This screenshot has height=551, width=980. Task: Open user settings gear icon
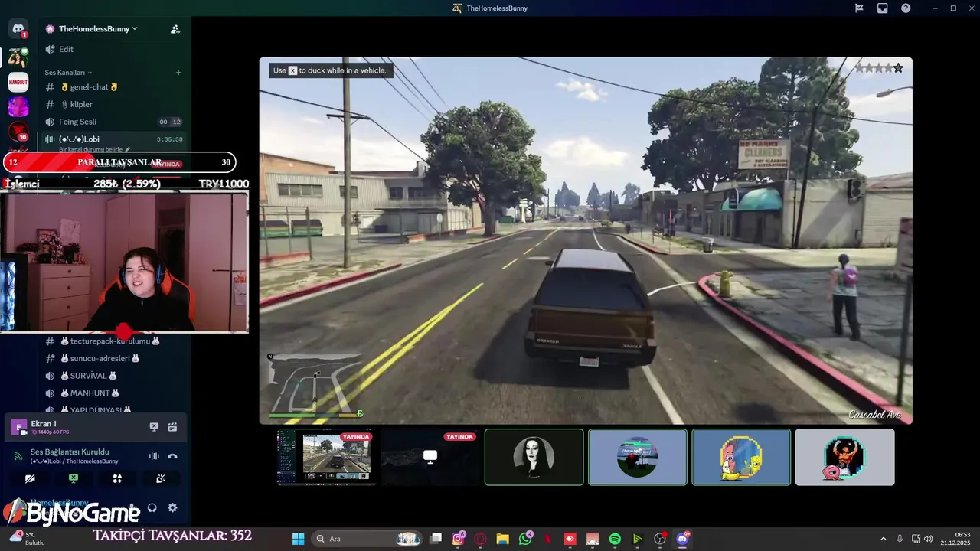coord(172,507)
